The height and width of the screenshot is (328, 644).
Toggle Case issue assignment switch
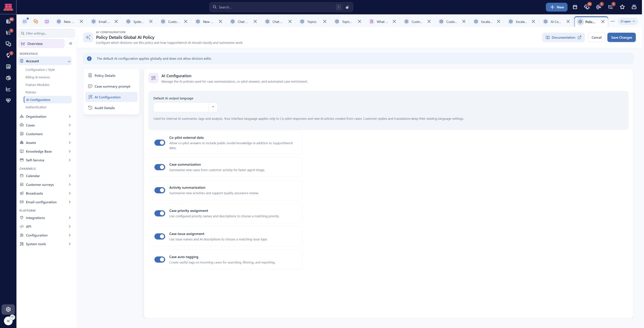pos(160,236)
